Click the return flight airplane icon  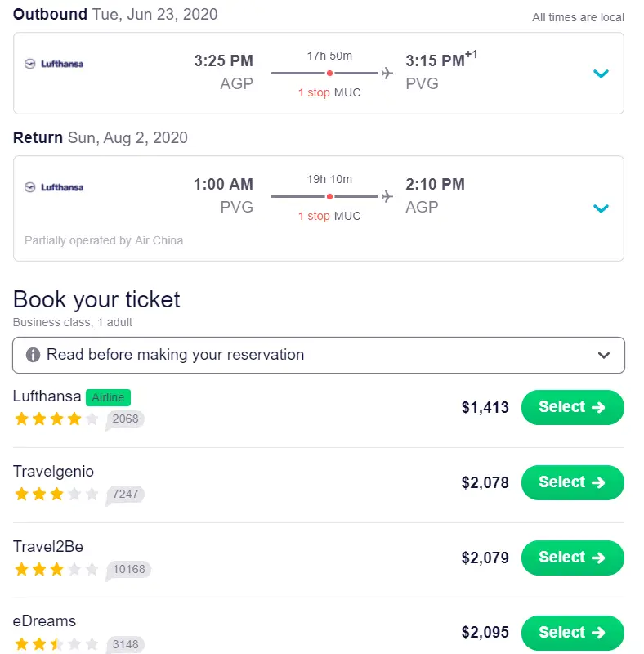click(x=387, y=197)
